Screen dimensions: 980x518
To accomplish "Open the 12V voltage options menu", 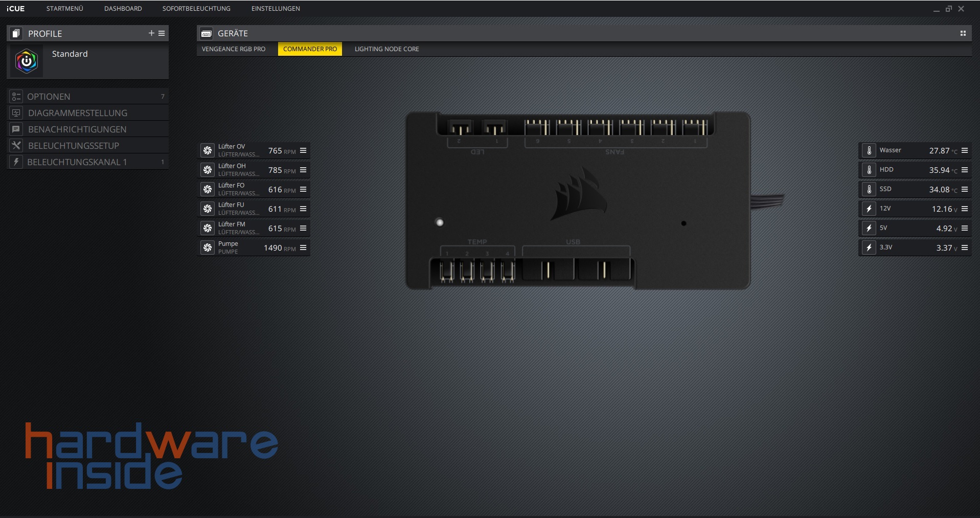I will [x=965, y=209].
